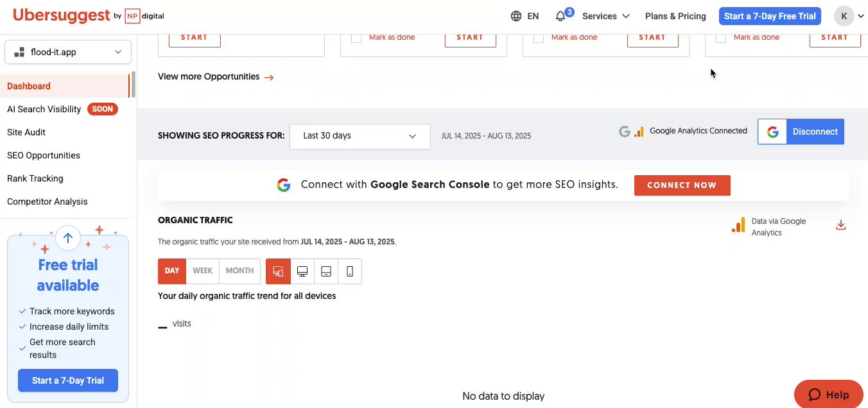Click JUL 14, 2025 - AUG 13, 2025 date range

tap(486, 136)
